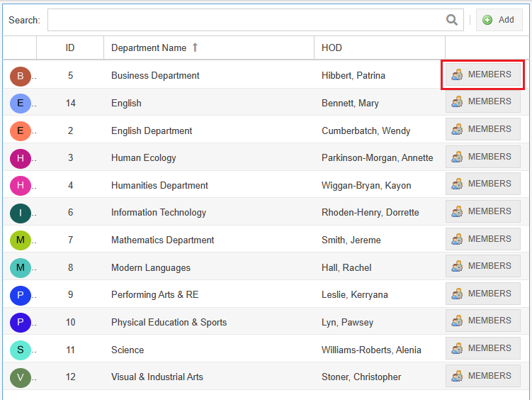Click HOD name Stoner, Christopher
The image size is (532, 400).
361,377
